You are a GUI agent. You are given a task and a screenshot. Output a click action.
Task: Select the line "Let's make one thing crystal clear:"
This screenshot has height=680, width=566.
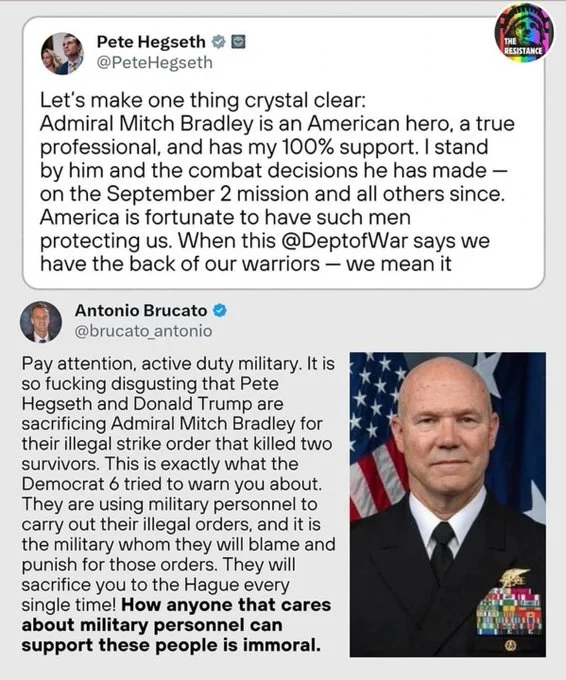[203, 101]
